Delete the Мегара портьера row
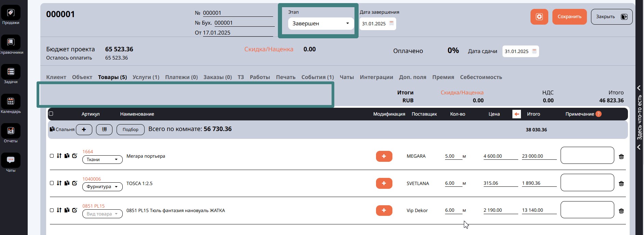 [x=621, y=157]
